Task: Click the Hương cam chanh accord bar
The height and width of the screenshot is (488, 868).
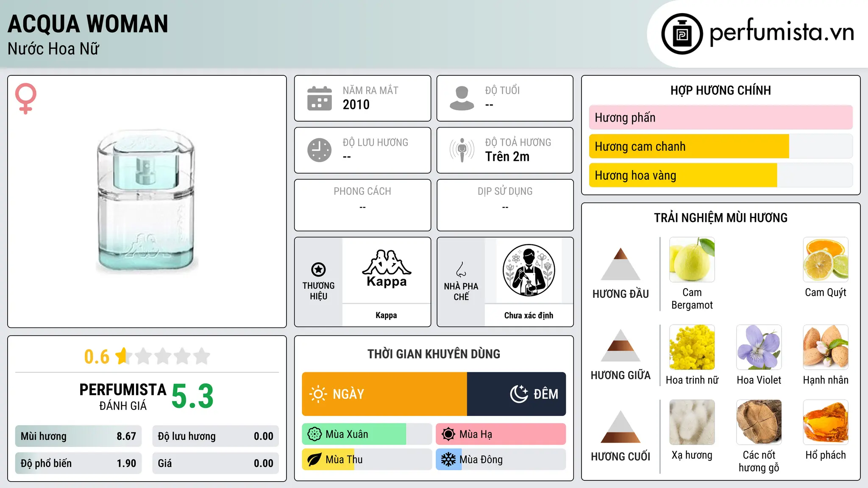Action: pyautogui.click(x=721, y=146)
